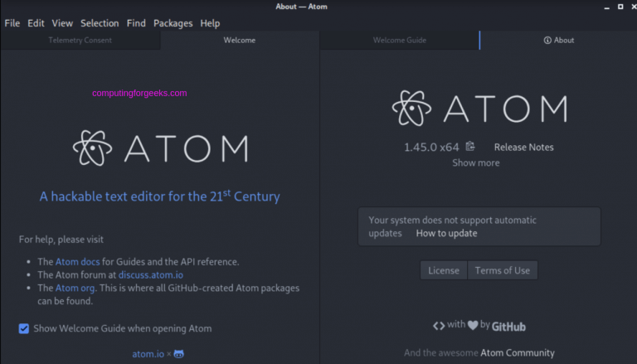Click the 1.45.0 x64 version text
The width and height of the screenshot is (637, 364).
pos(431,147)
